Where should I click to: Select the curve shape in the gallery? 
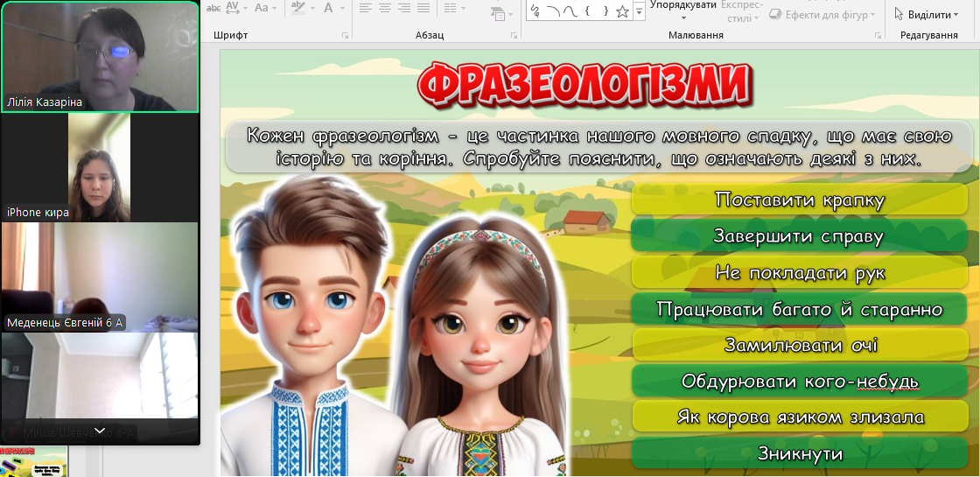[x=570, y=11]
